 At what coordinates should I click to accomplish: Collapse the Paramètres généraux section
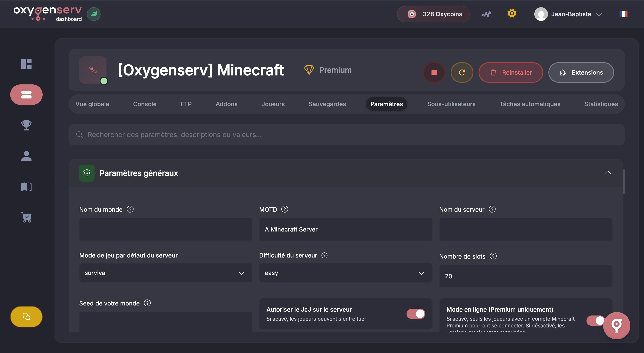tap(608, 173)
